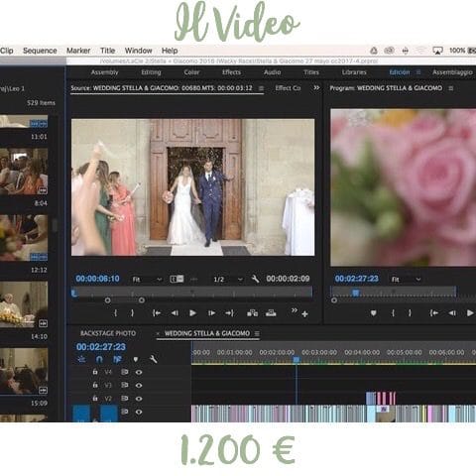This screenshot has height=476, width=476.
Task: Toggle sync lock on V4 track
Action: click(125, 372)
